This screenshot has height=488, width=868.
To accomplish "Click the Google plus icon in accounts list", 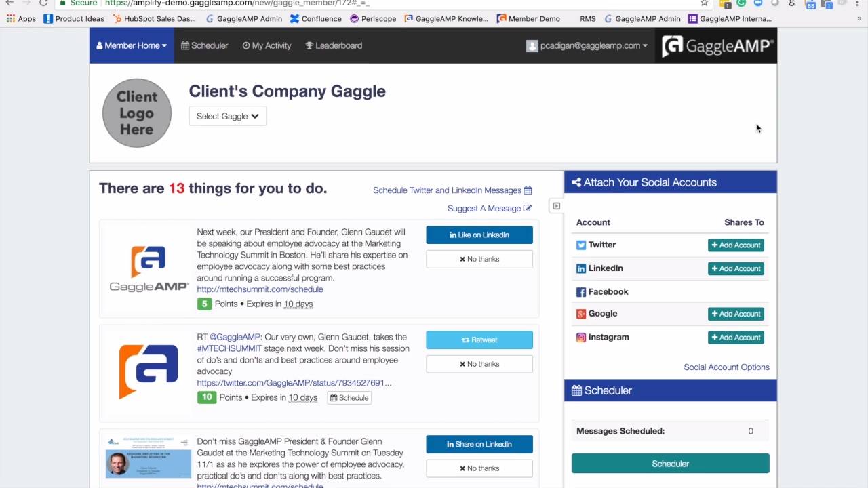I will point(581,314).
